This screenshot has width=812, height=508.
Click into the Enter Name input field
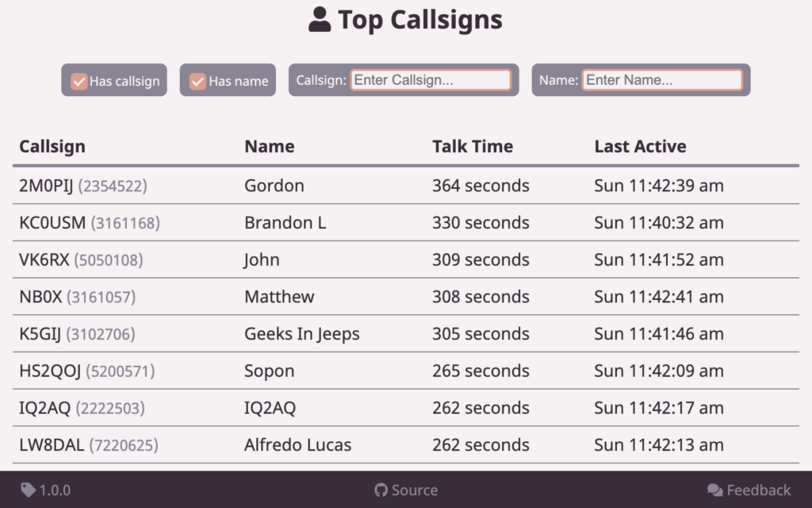[662, 80]
